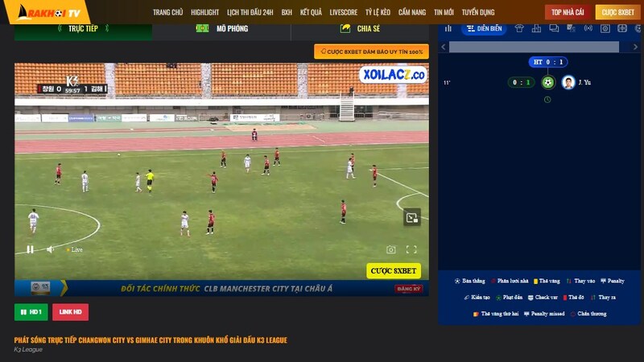
Task: Open the standings podium icon tab
Action: 536,28
